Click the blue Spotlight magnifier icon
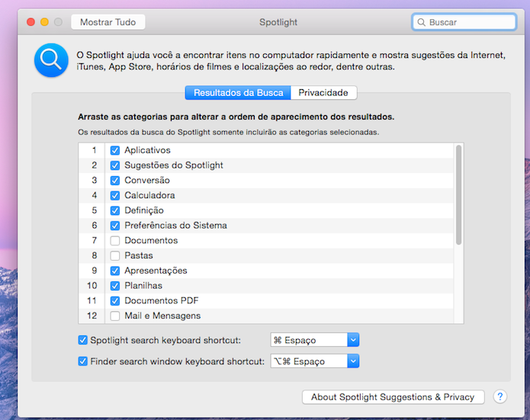Viewport: 530px width, 420px height. [51, 60]
